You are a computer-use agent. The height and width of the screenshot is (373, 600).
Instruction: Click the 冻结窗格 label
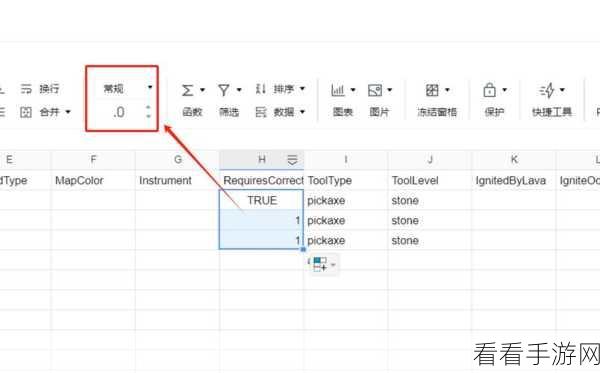[x=437, y=112]
